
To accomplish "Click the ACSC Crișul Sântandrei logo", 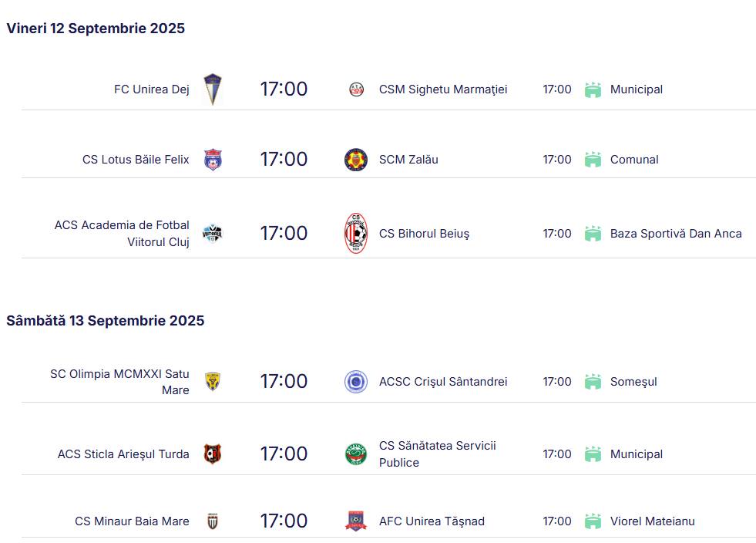I will [x=356, y=382].
